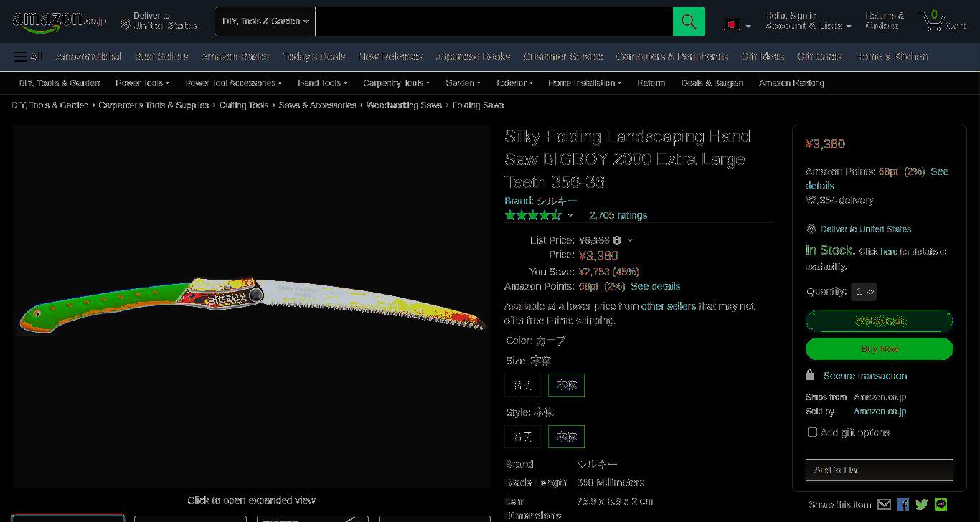Click the Woodworking Saws breadcrumb

(404, 105)
